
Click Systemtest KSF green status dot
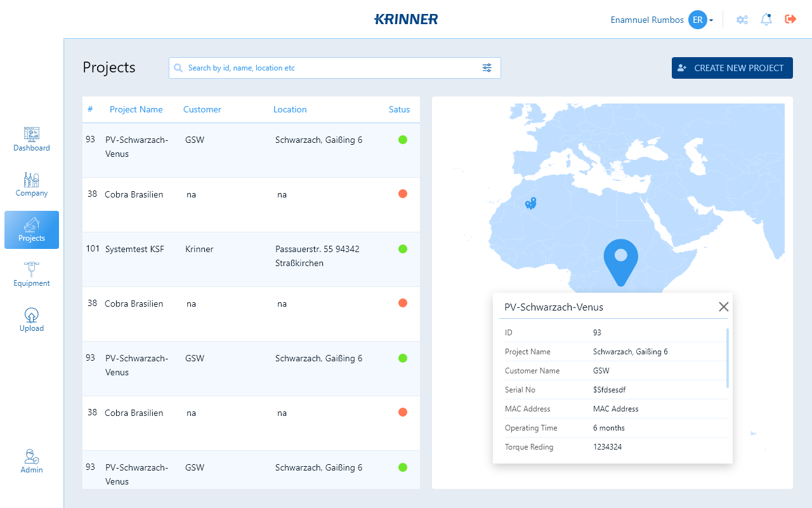(403, 249)
